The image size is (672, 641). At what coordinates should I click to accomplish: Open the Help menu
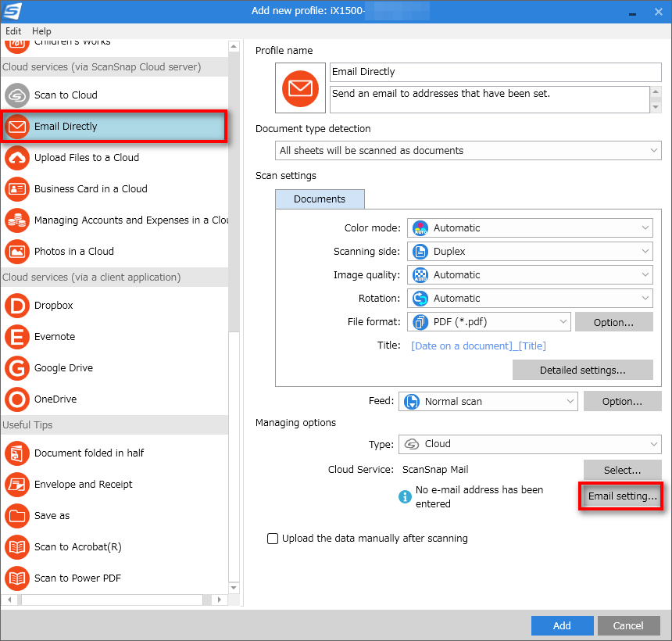pyautogui.click(x=41, y=31)
